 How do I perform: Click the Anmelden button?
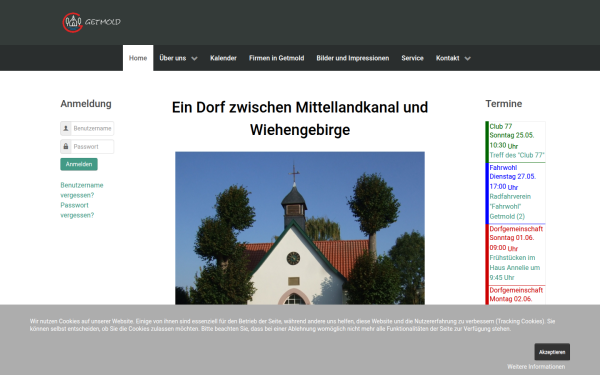pos(79,164)
